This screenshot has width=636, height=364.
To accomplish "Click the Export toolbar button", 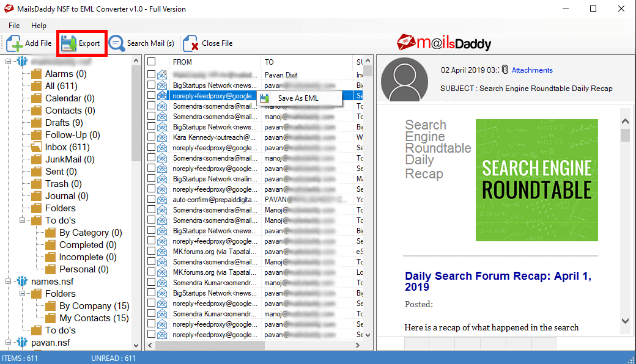I will click(x=81, y=43).
